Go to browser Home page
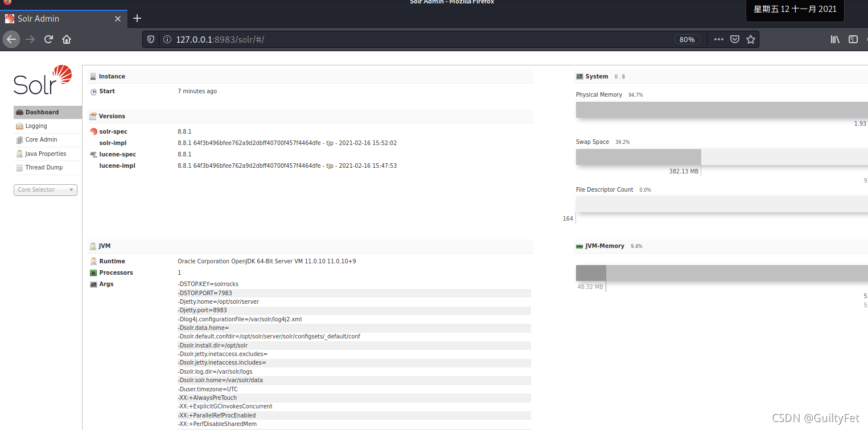868x430 pixels. tap(67, 39)
